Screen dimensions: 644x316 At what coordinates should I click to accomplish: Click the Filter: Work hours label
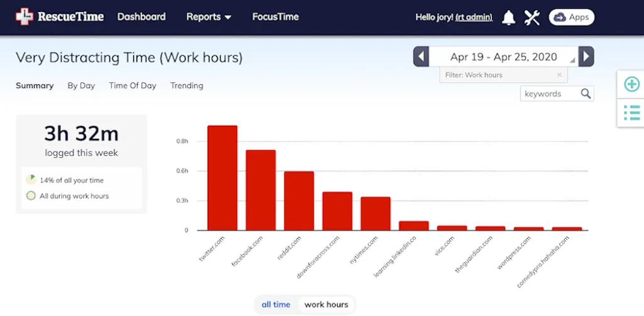tap(474, 75)
